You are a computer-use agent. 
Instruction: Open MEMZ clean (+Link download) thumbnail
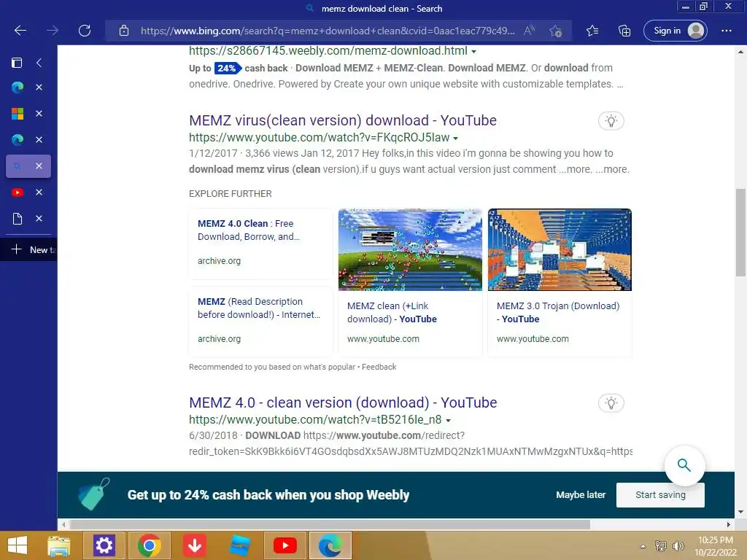[410, 249]
